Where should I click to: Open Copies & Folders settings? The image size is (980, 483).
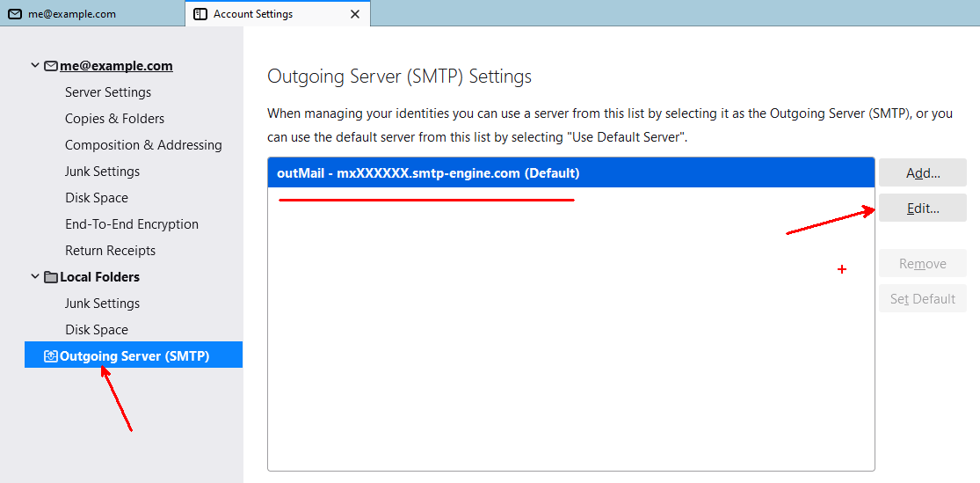tap(114, 119)
